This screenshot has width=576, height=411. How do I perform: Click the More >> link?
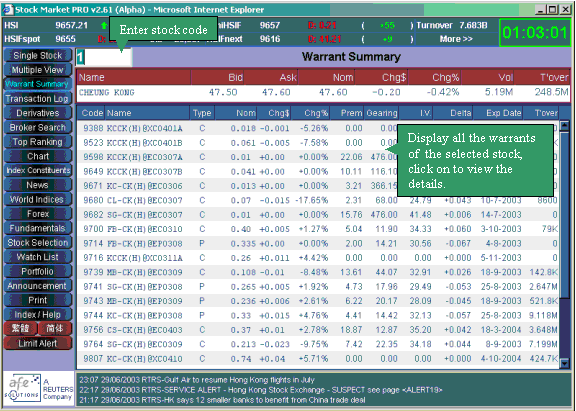coord(456,39)
